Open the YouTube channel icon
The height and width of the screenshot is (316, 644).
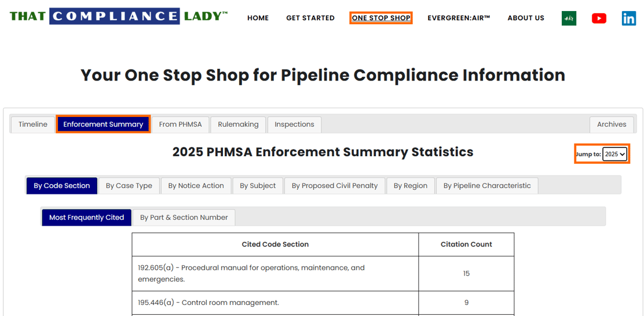click(x=599, y=19)
